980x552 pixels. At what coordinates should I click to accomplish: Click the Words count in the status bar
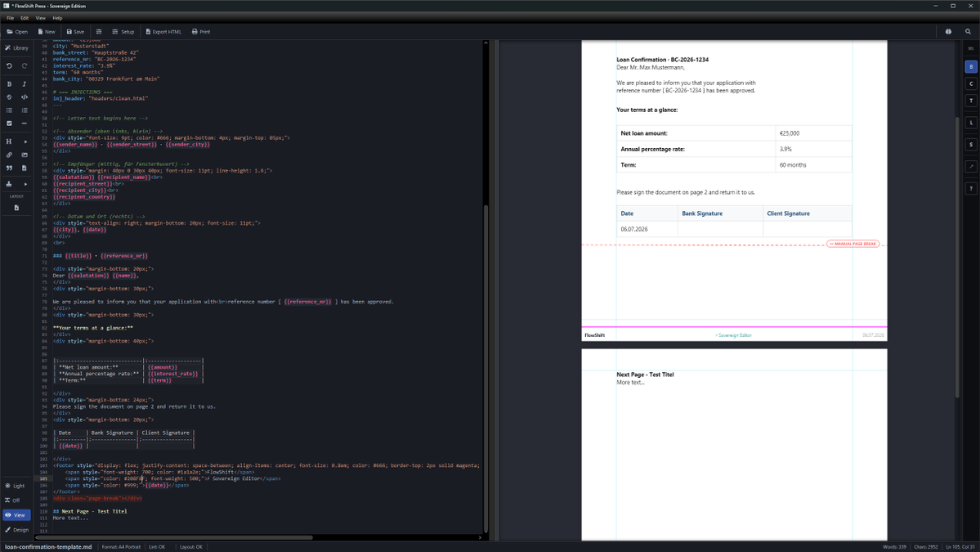click(x=894, y=547)
